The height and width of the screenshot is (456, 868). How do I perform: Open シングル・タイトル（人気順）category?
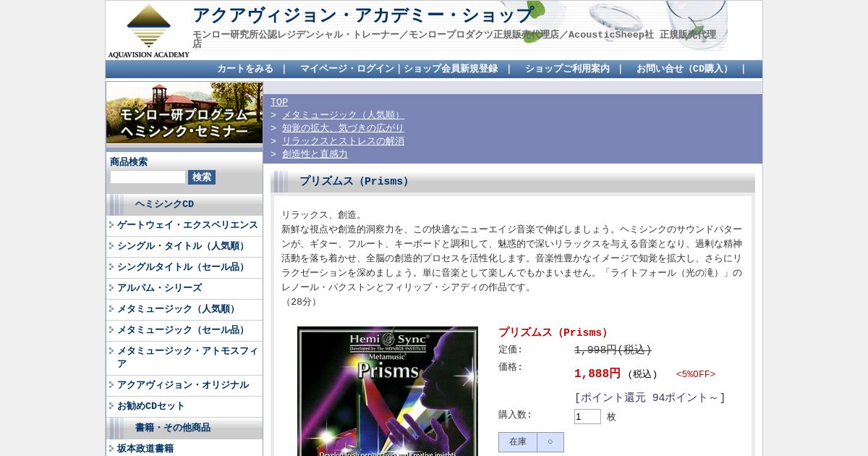coord(183,246)
